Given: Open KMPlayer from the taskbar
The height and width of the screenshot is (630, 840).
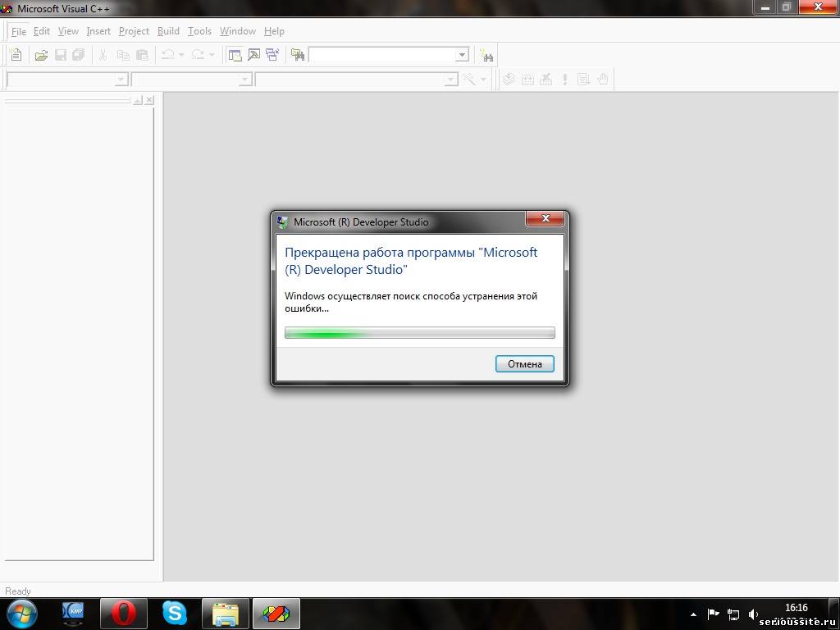Looking at the screenshot, I should (73, 614).
